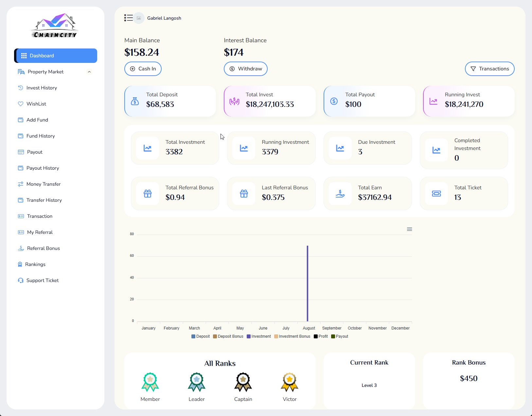Collapse the Property Market chevron
This screenshot has height=416, width=532.
[89, 72]
